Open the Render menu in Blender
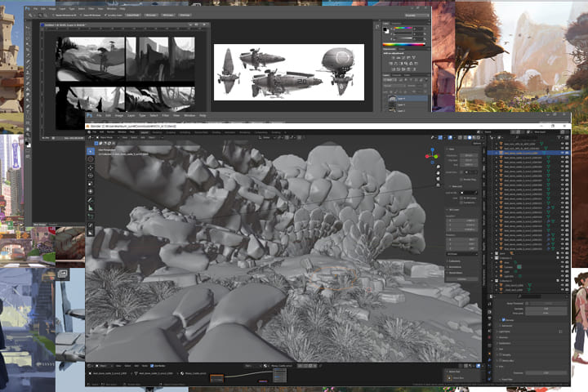This screenshot has height=392, width=588. tap(111, 132)
